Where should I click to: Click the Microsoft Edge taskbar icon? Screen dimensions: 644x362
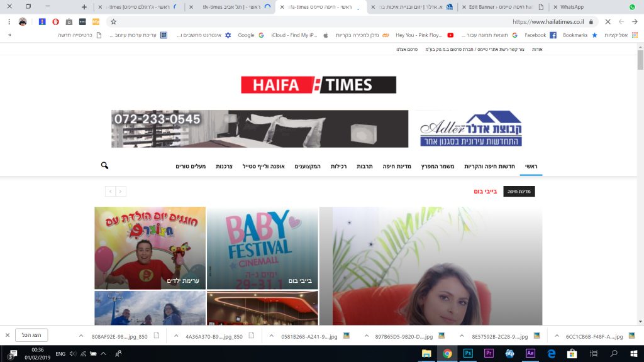tap(551, 353)
